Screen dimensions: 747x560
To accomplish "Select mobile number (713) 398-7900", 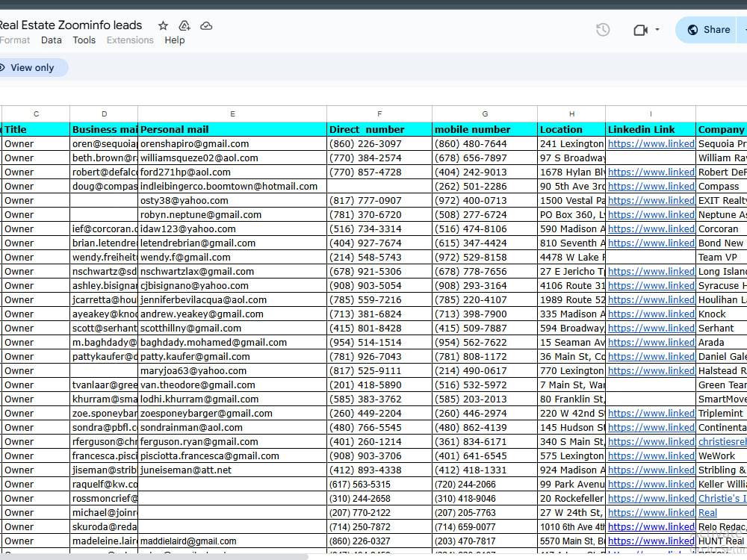I will pos(485,314).
